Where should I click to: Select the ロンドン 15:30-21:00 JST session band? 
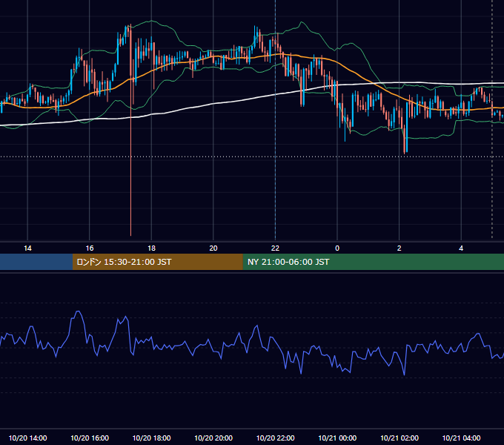pos(157,262)
